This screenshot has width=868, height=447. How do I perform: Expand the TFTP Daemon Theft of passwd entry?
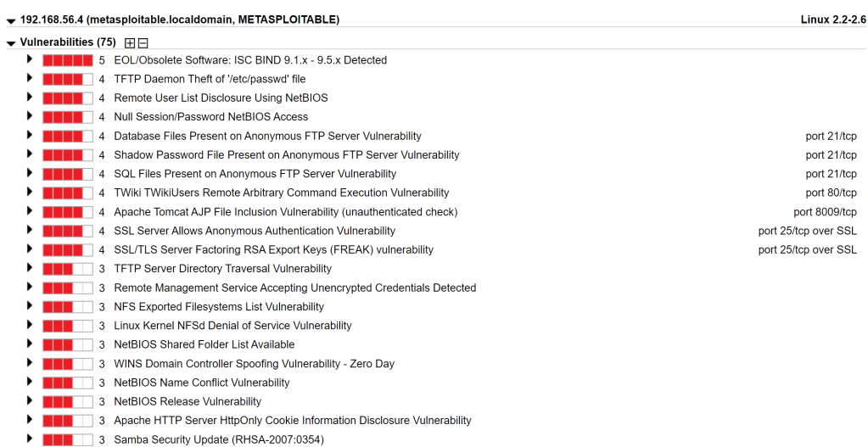pyautogui.click(x=30, y=78)
